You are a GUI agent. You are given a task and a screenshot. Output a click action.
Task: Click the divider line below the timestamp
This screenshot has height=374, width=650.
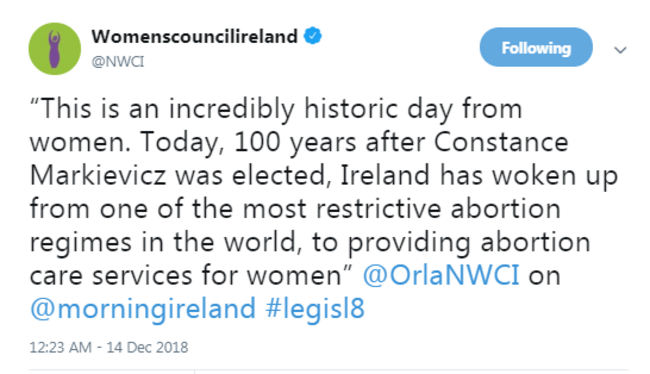point(328,369)
